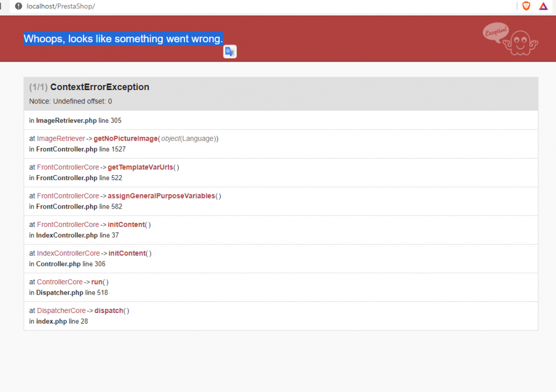Click the (1/1) exception counter

(x=38, y=87)
